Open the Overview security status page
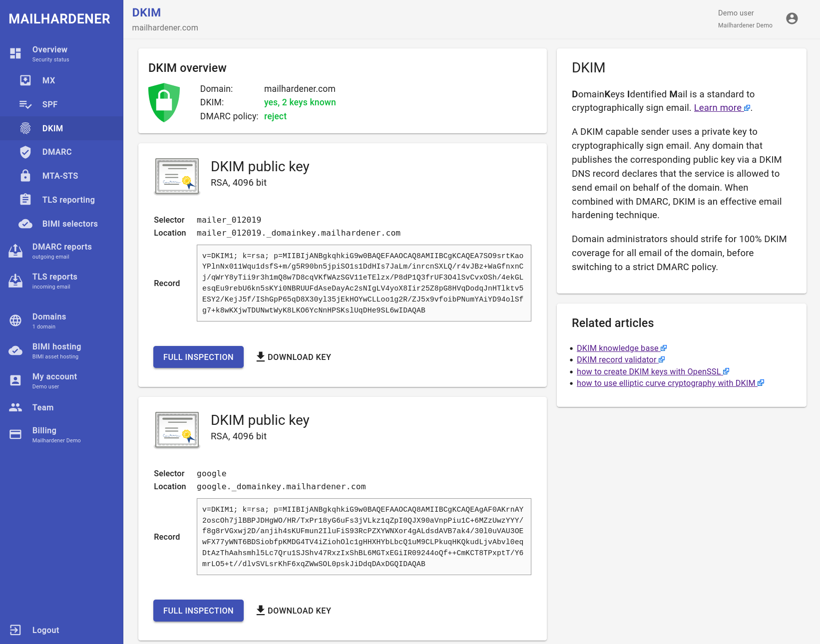Viewport: 820px width, 644px height. (50, 53)
